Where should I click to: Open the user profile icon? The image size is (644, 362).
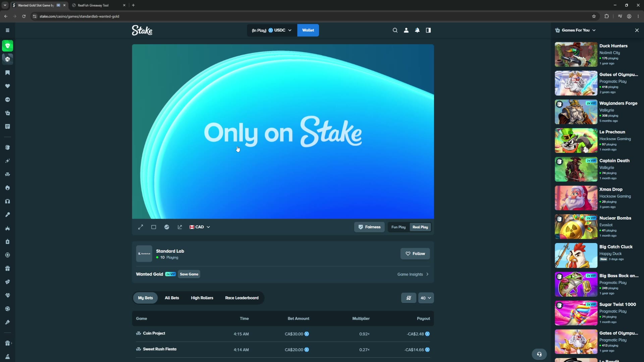click(406, 30)
